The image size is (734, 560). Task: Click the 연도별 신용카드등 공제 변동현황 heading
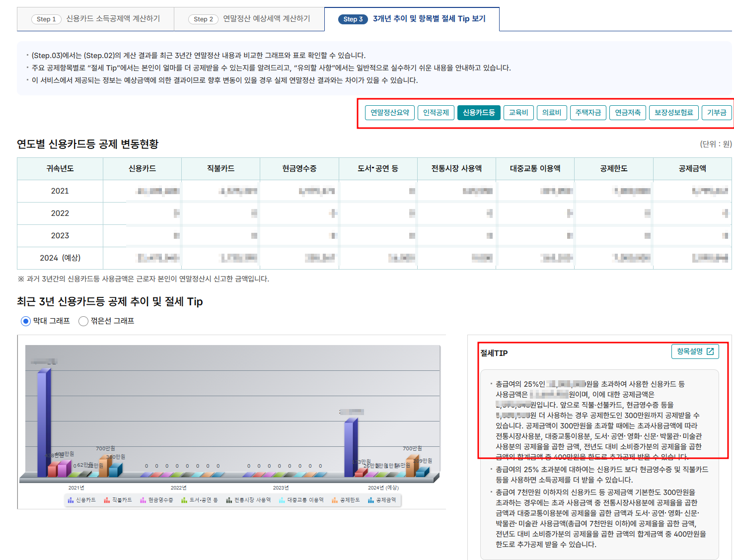[87, 144]
